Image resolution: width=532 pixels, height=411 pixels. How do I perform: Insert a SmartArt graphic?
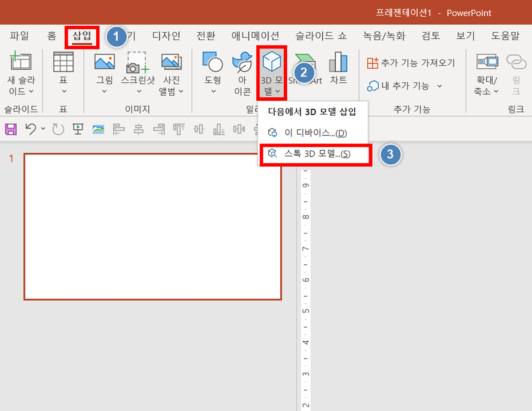coord(304,68)
